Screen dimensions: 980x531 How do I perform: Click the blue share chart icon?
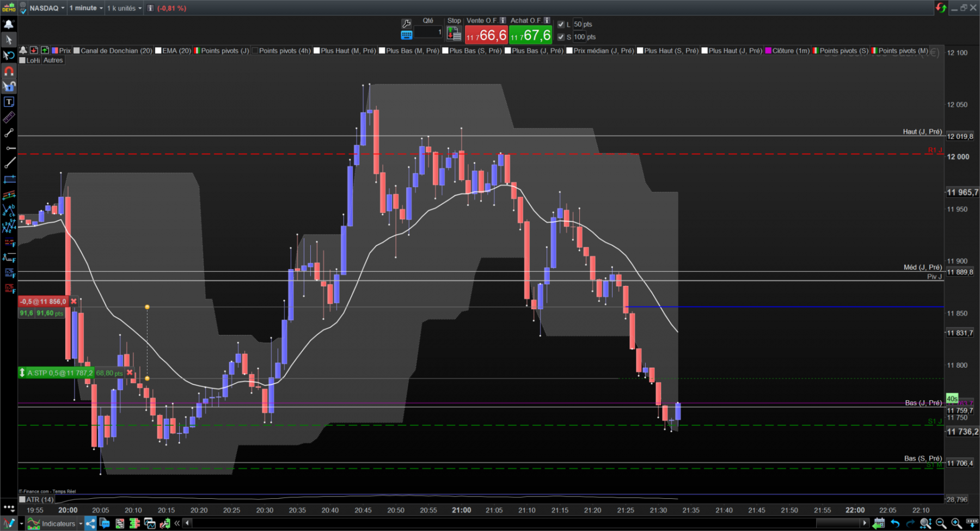pyautogui.click(x=90, y=523)
